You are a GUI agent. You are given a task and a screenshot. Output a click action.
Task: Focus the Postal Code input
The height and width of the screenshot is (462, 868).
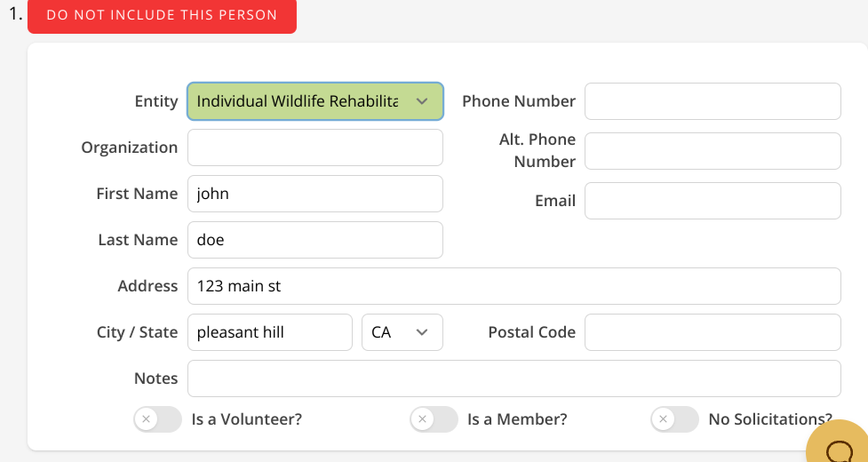[712, 332]
